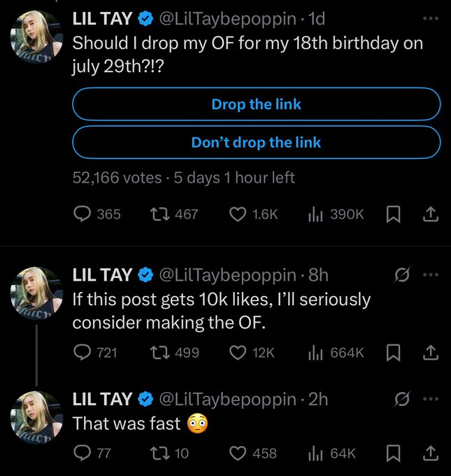The height and width of the screenshot is (476, 451).
Task: Reply to the 'That was fast' tweet
Action: [84, 453]
